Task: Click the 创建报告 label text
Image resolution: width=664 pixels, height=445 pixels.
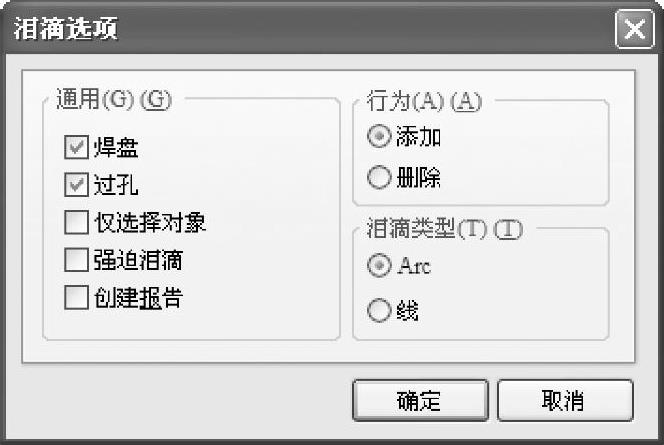Action: (137, 297)
